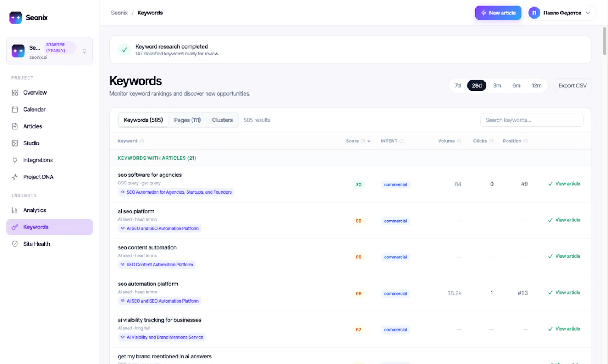
Task: Open SEO Content Automation Platform article tag
Action: click(157, 265)
